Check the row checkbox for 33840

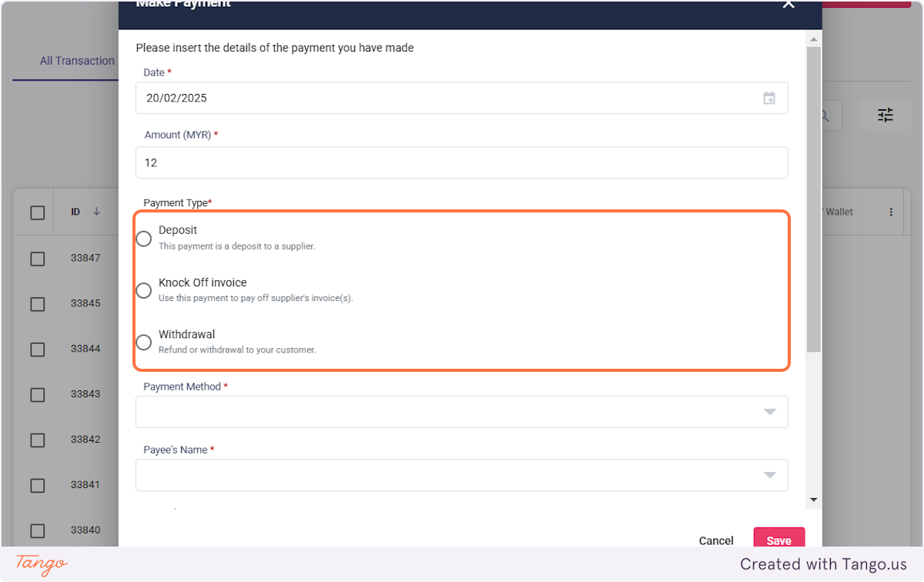click(x=37, y=530)
